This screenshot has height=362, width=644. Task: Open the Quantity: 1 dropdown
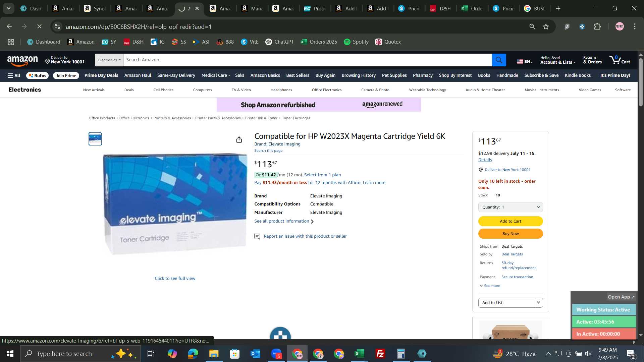511,207
